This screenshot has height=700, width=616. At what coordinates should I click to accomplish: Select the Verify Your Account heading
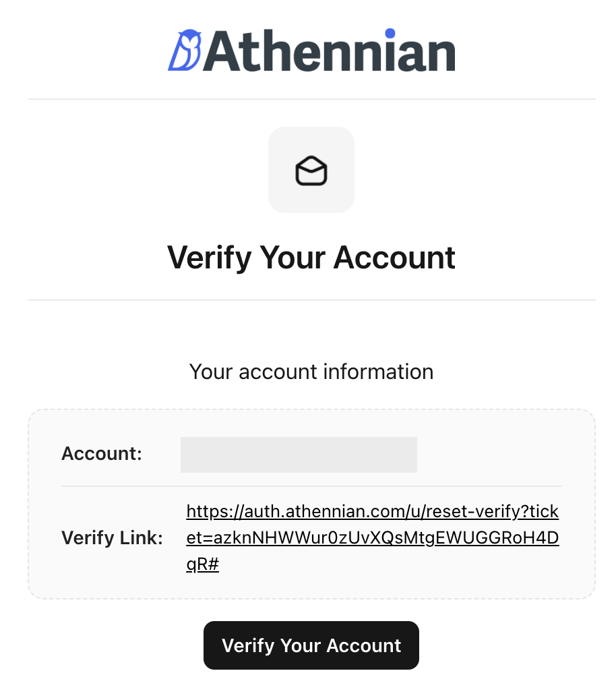pyautogui.click(x=311, y=257)
